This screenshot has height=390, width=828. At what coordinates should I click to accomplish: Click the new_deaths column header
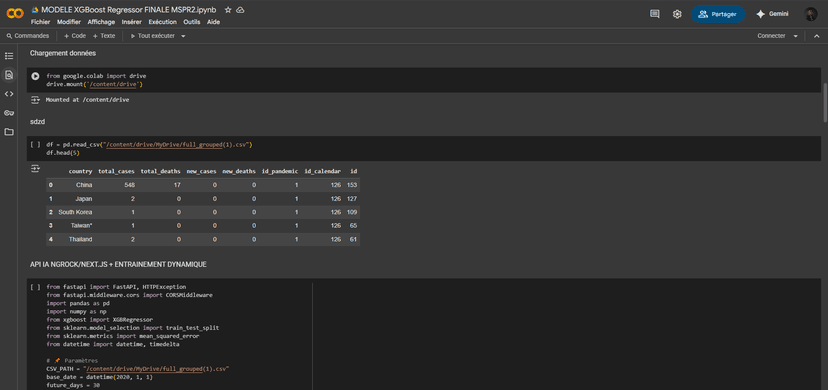[x=239, y=172]
